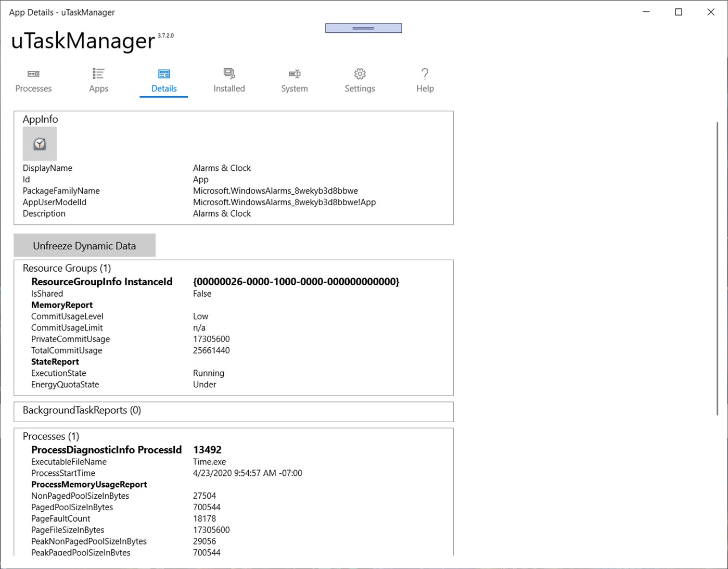Expand the BackgroundTaskReports section
The width and height of the screenshot is (728, 569).
pos(81,410)
